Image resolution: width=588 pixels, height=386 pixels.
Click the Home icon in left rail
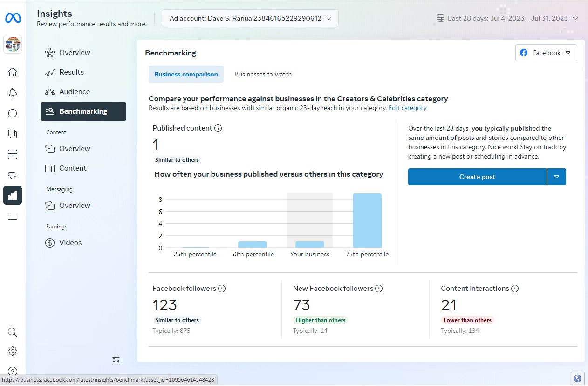(x=13, y=72)
